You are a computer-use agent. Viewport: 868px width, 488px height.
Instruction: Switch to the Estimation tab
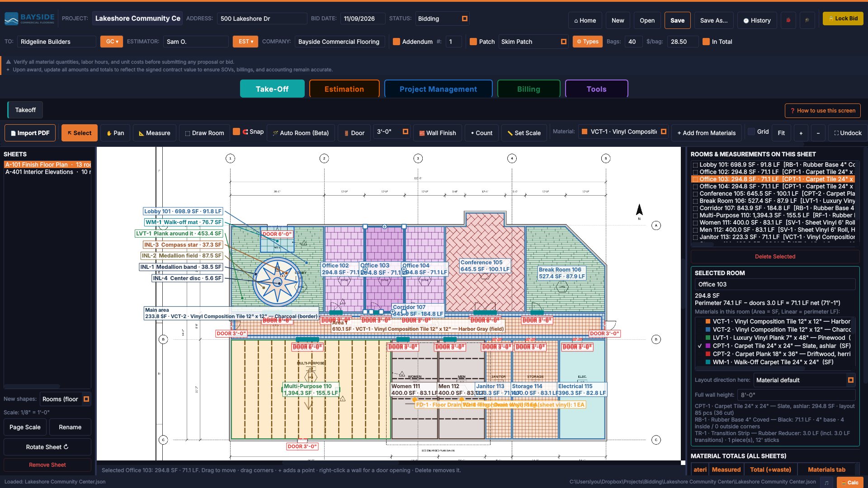344,89
